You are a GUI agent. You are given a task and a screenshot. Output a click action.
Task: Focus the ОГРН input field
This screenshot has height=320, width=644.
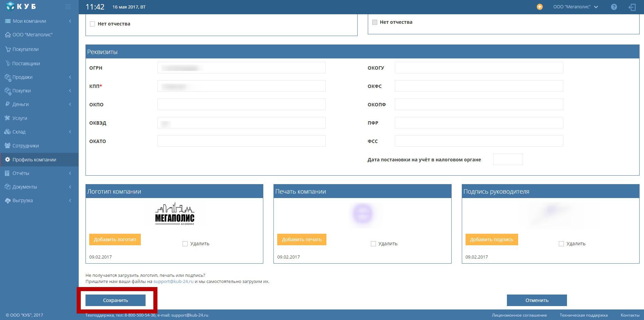click(x=242, y=68)
